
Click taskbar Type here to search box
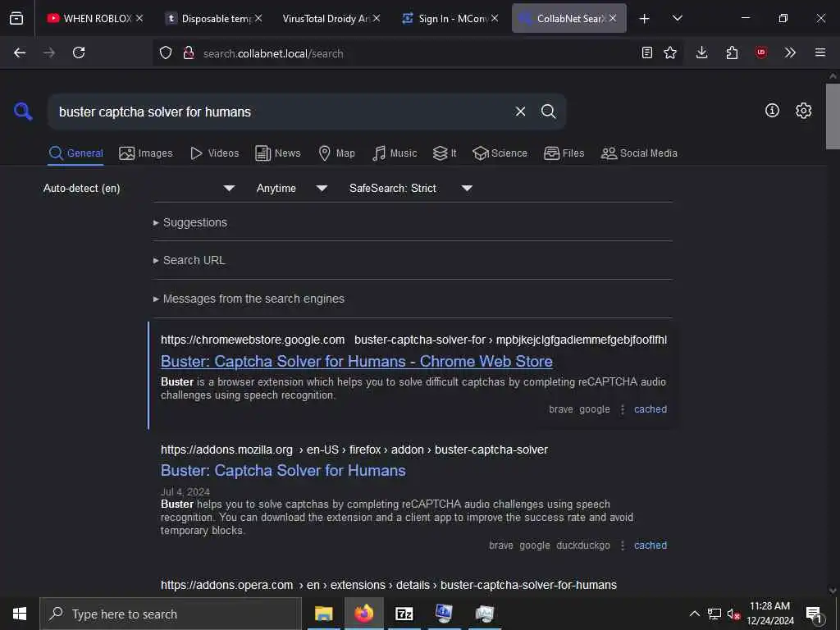tap(171, 614)
